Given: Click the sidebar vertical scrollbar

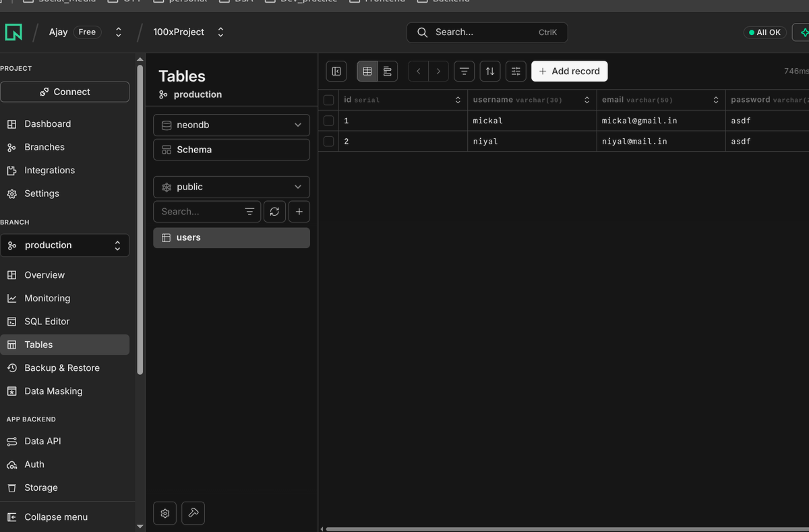Looking at the screenshot, I should pos(140,219).
